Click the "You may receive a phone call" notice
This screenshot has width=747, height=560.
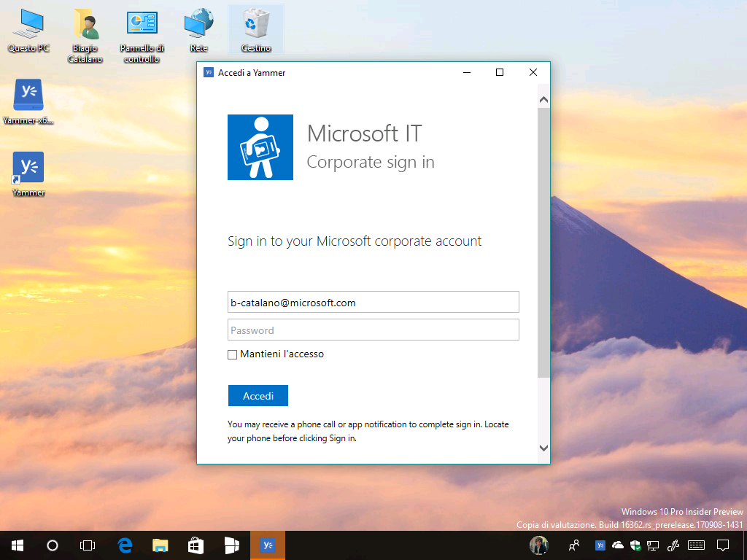368,431
